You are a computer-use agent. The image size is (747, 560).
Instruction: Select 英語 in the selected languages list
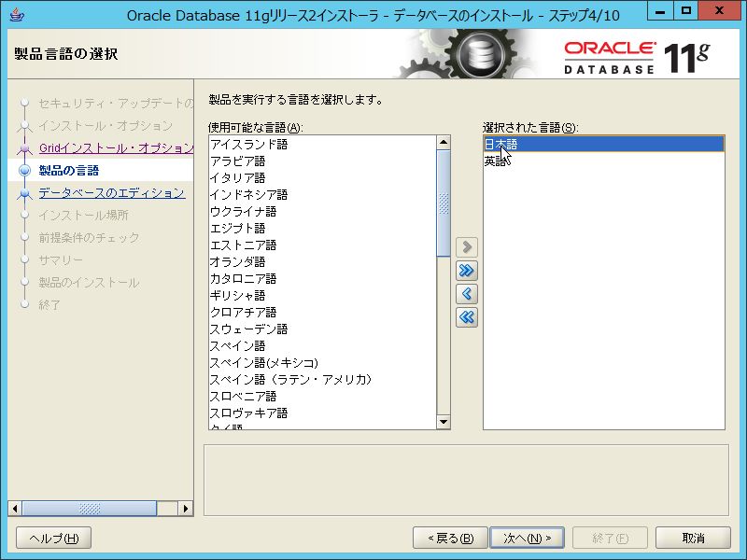coord(603,161)
